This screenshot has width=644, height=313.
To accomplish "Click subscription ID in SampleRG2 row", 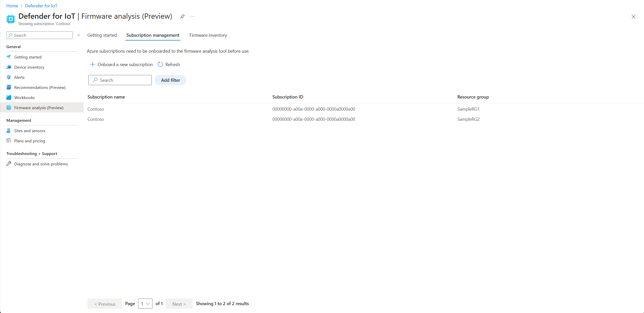I will (x=314, y=119).
